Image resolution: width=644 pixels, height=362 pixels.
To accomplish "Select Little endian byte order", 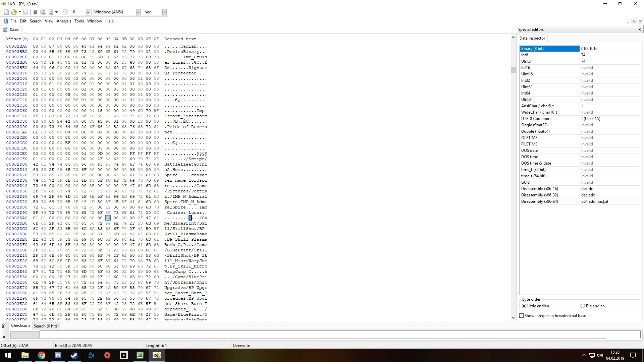I will [x=524, y=306].
